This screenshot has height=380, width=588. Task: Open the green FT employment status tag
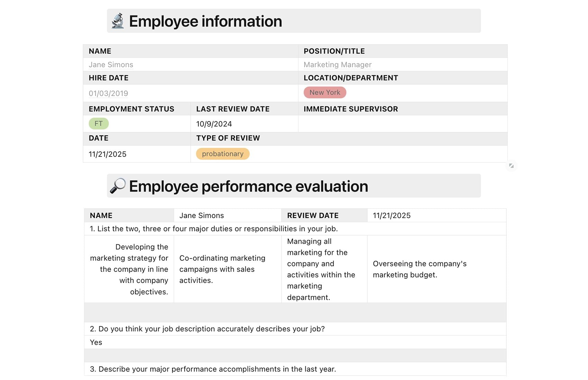tap(99, 123)
